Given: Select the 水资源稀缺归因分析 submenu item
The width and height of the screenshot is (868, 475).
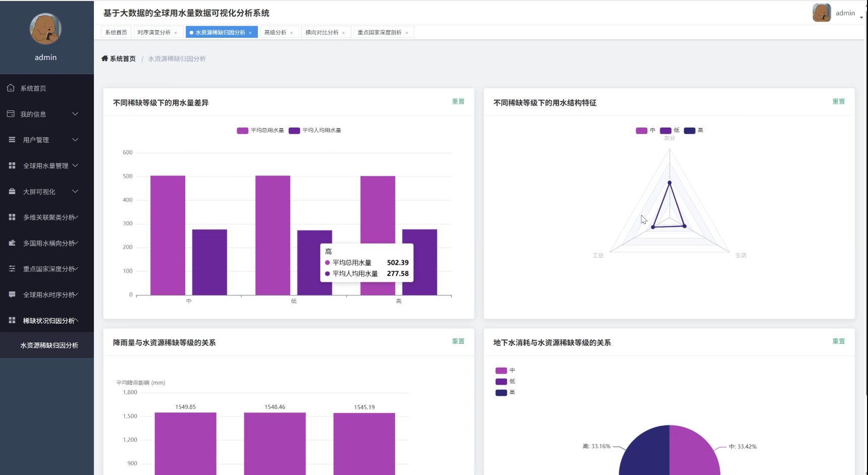Looking at the screenshot, I should coord(47,345).
